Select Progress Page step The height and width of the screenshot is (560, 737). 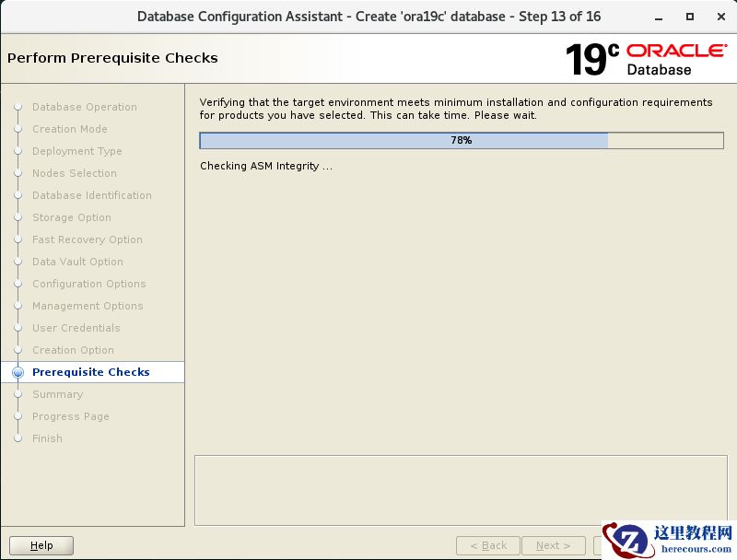[71, 416]
